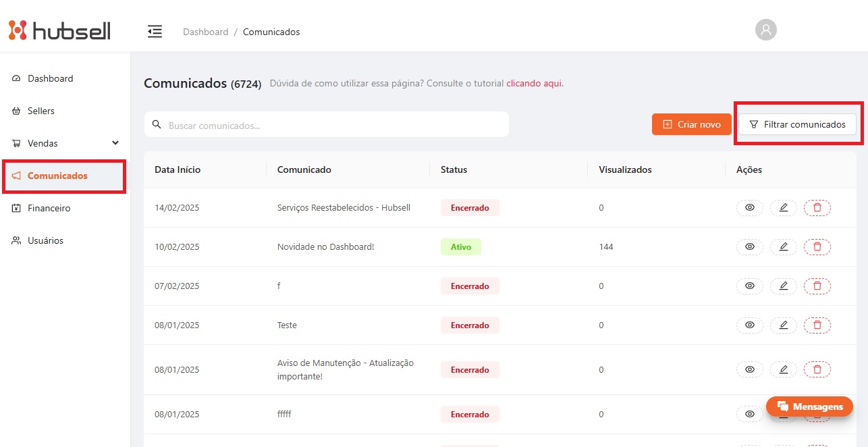
Task: Open the Filtrar comunicados filter panel
Action: coord(797,124)
